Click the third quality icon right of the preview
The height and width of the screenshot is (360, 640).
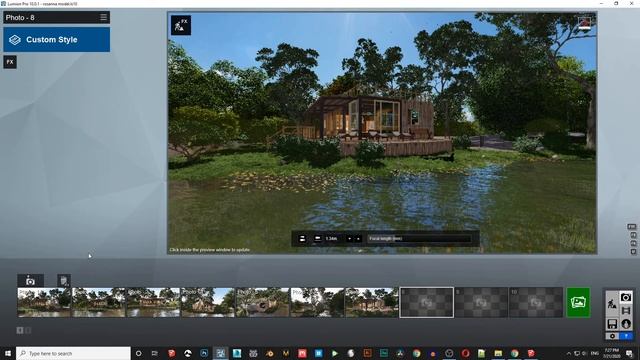[633, 243]
